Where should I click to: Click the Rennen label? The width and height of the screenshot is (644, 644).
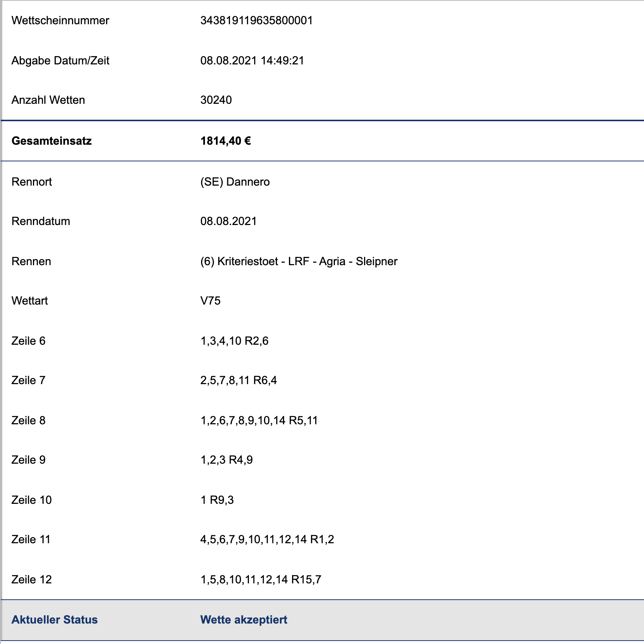(31, 261)
